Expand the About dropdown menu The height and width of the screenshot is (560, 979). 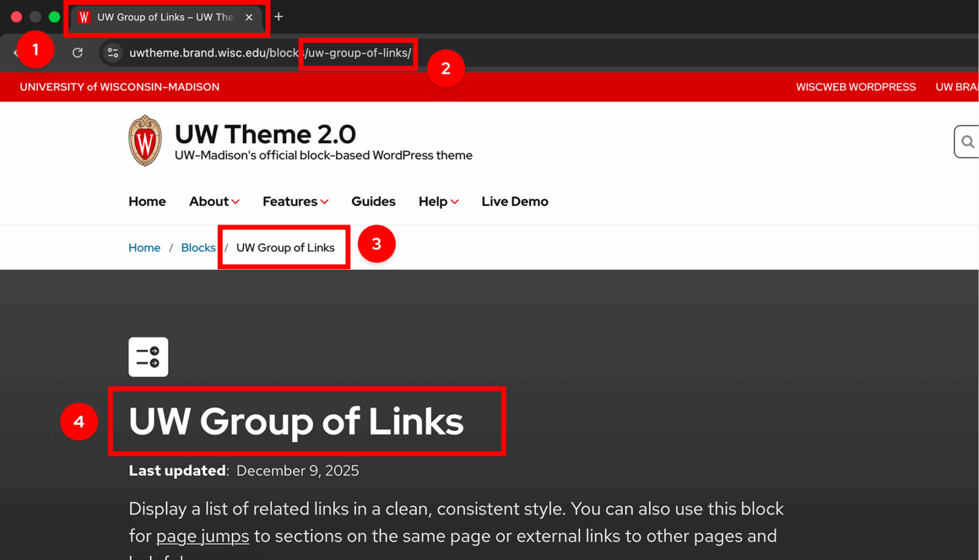tap(214, 201)
